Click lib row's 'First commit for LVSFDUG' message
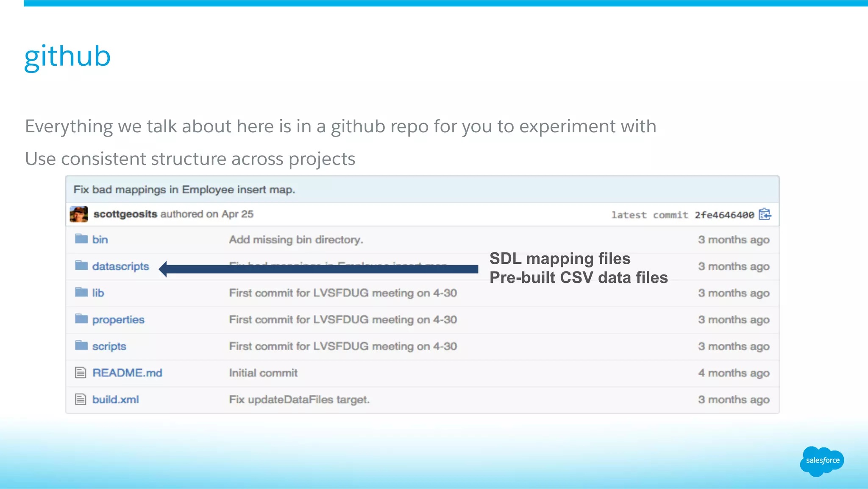Image resolution: width=868 pixels, height=489 pixels. [x=343, y=293]
